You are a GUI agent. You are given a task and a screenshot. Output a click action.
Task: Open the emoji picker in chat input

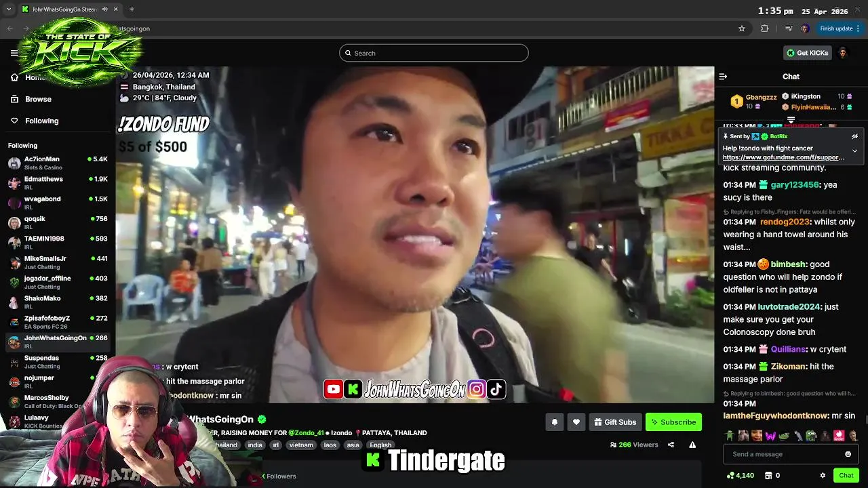[848, 454]
